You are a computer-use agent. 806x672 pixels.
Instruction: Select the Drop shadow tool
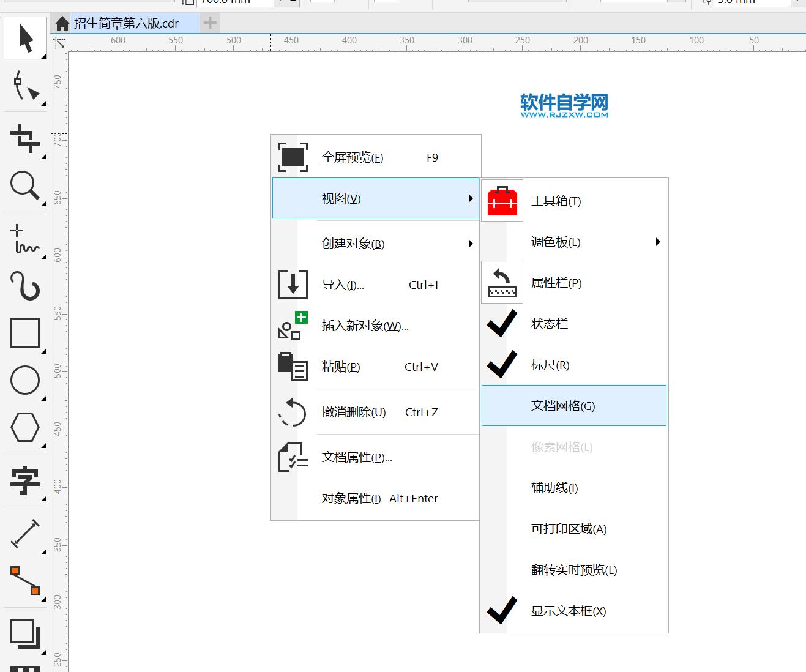click(x=25, y=634)
